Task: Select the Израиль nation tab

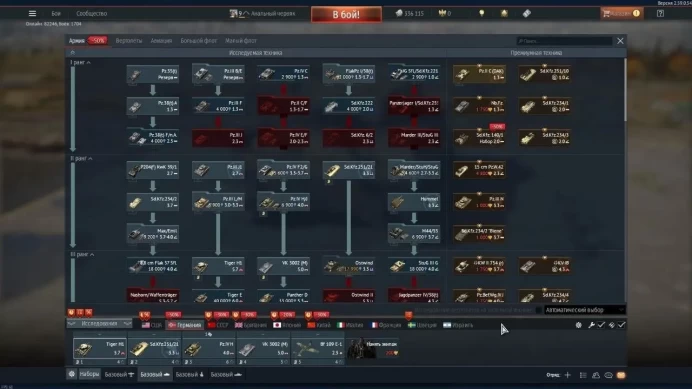Action: pos(458,325)
